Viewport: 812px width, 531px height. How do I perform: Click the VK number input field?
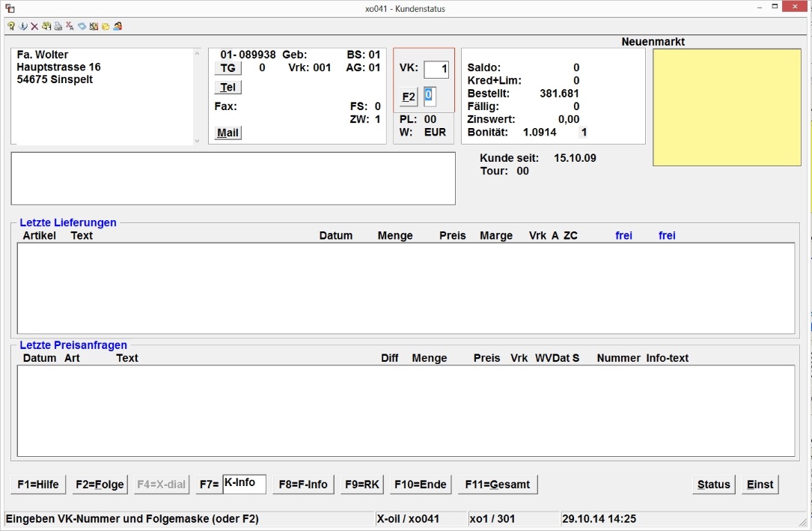[x=436, y=69]
